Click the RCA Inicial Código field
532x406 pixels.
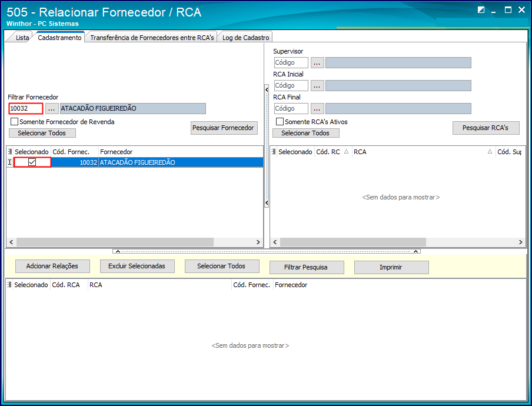point(291,85)
